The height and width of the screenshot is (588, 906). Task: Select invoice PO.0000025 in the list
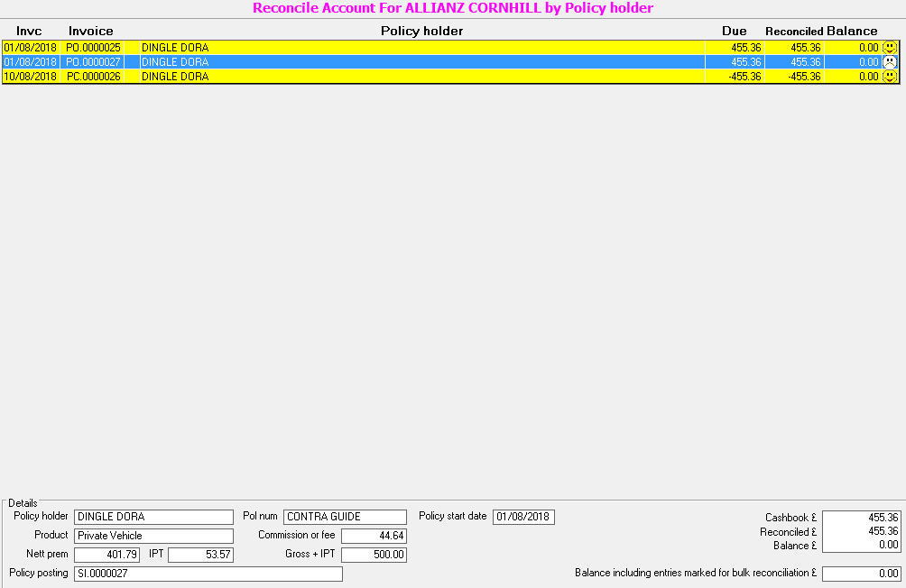(x=93, y=48)
